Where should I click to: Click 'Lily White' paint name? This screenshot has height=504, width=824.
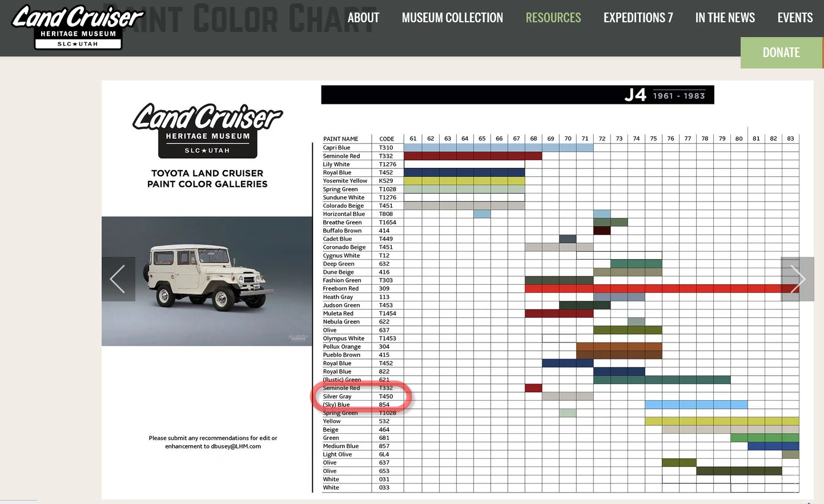tap(336, 164)
